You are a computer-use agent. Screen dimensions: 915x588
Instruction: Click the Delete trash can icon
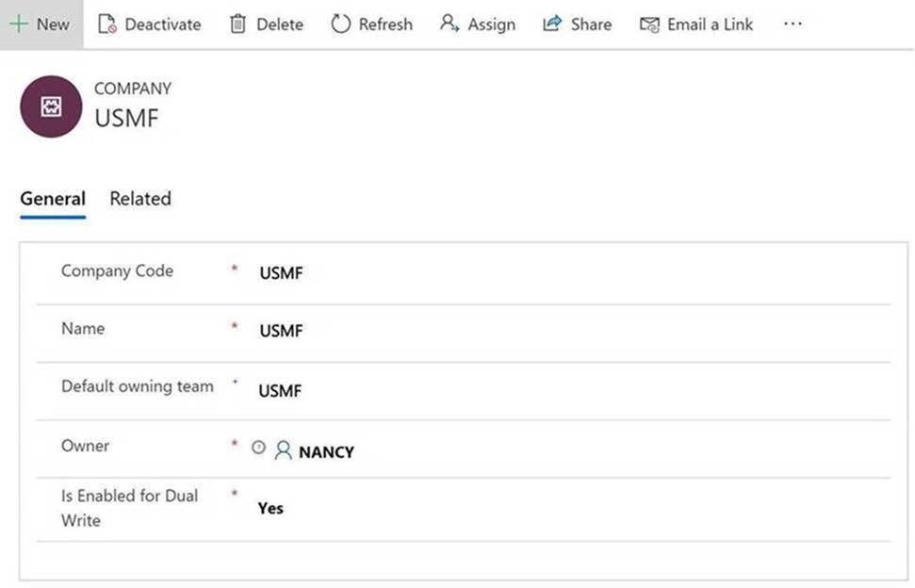click(x=237, y=24)
